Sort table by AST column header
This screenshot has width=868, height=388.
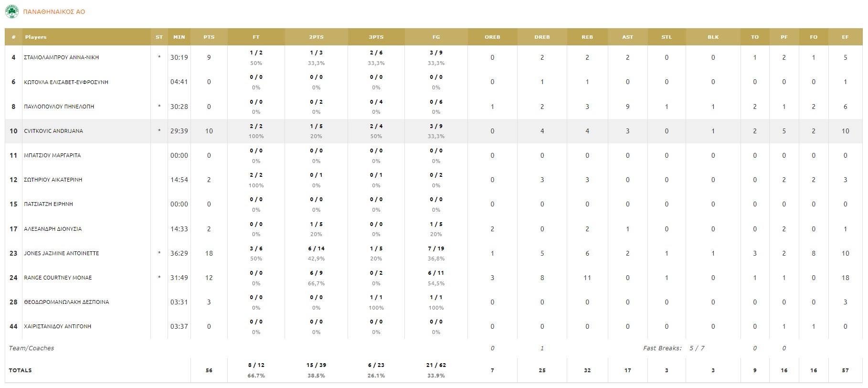coord(627,37)
